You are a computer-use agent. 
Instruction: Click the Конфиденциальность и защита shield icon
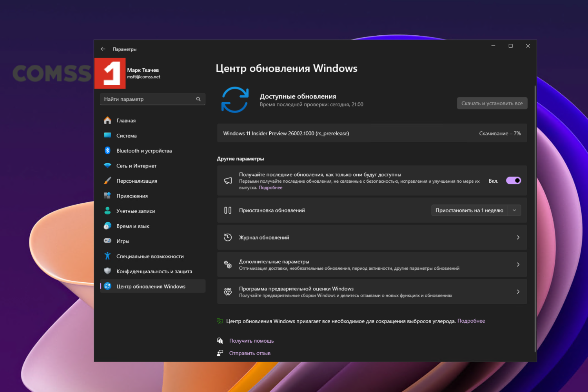[x=108, y=271]
